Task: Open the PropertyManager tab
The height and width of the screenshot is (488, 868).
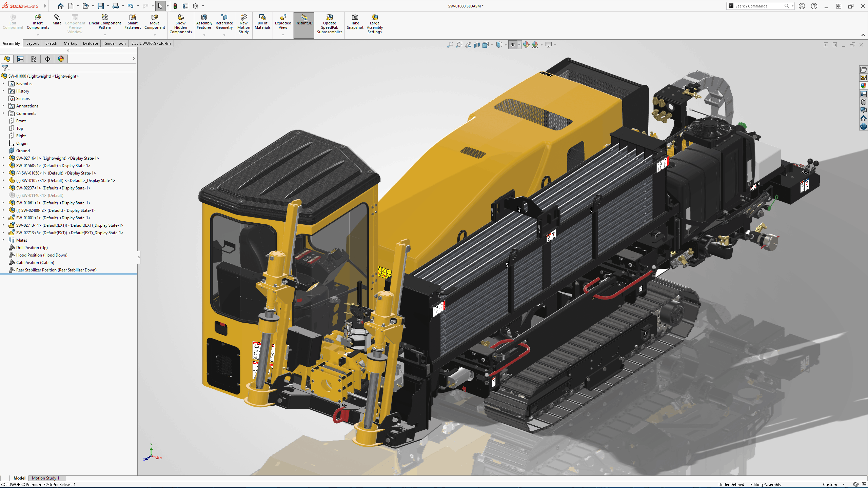Action: coord(20,59)
